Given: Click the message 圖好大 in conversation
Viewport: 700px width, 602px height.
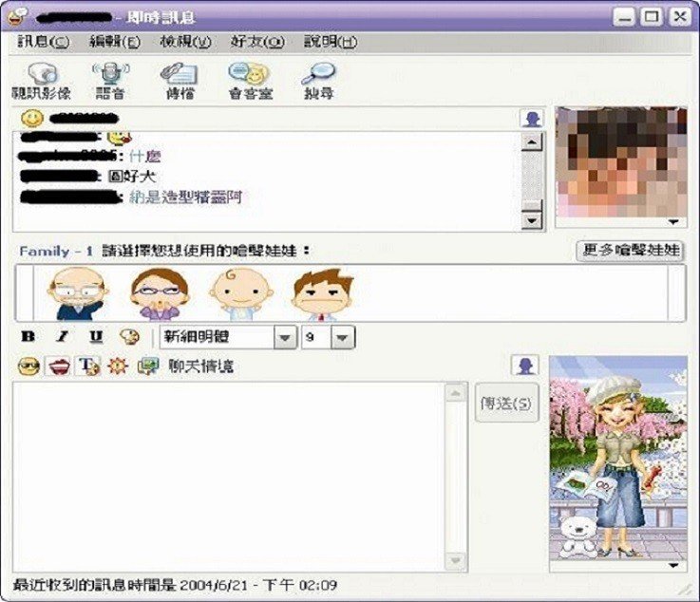Looking at the screenshot, I should click(132, 177).
